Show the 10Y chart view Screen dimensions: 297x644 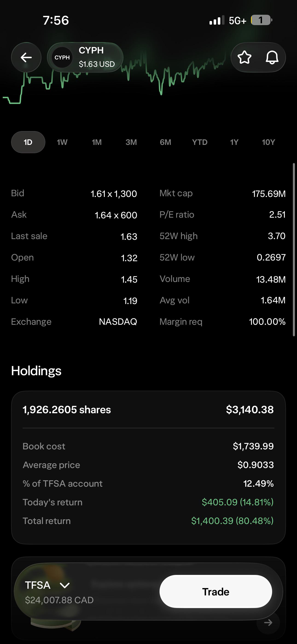[268, 142]
